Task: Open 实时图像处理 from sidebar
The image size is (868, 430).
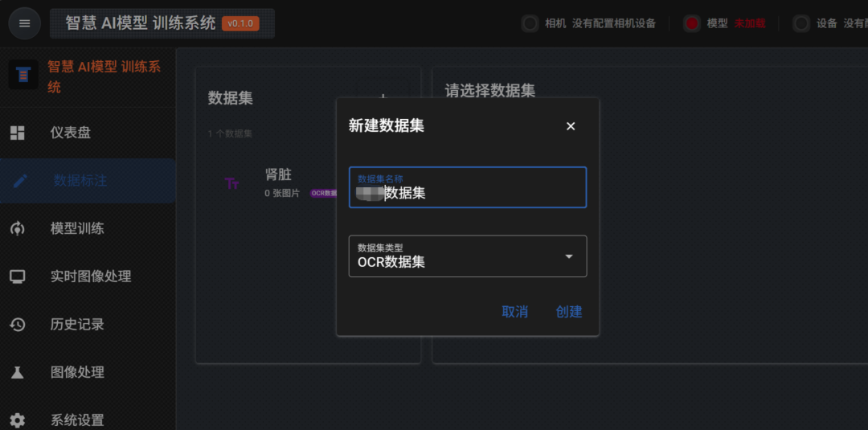Action: coord(88,276)
